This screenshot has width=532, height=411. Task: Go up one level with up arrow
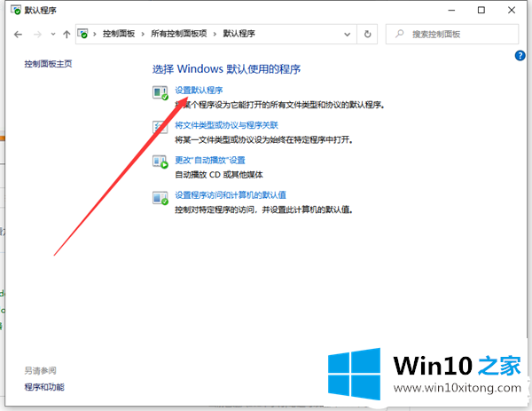(x=66, y=34)
